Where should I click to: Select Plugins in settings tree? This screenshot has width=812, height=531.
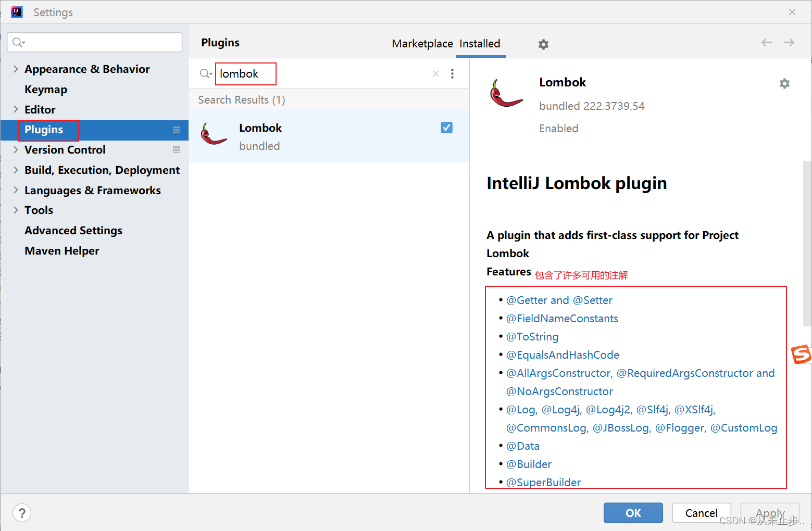coord(44,130)
